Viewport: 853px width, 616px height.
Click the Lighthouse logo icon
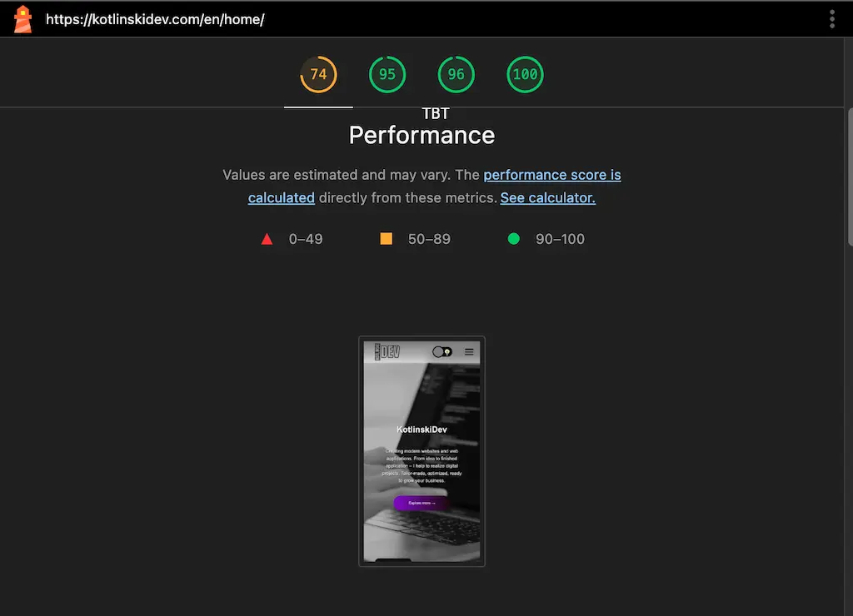(x=22, y=20)
